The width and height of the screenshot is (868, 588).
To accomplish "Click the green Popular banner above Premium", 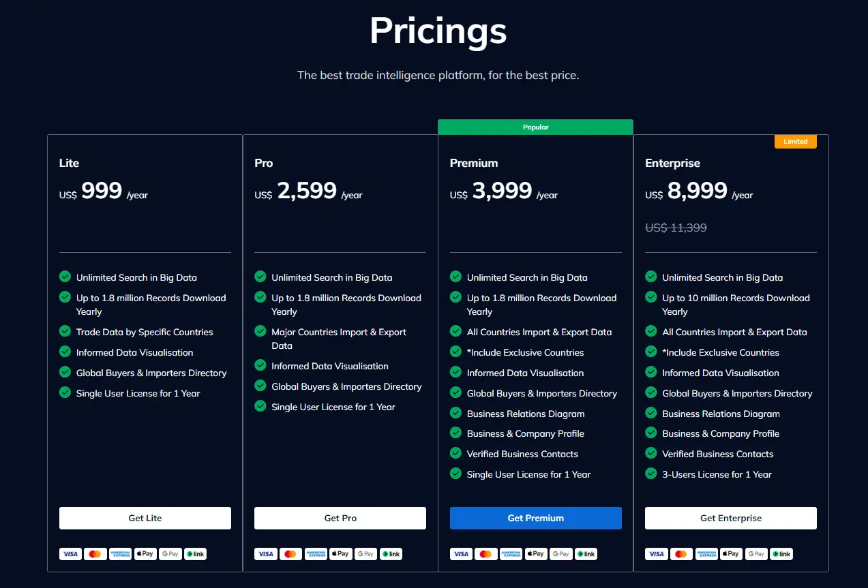I will coord(535,127).
